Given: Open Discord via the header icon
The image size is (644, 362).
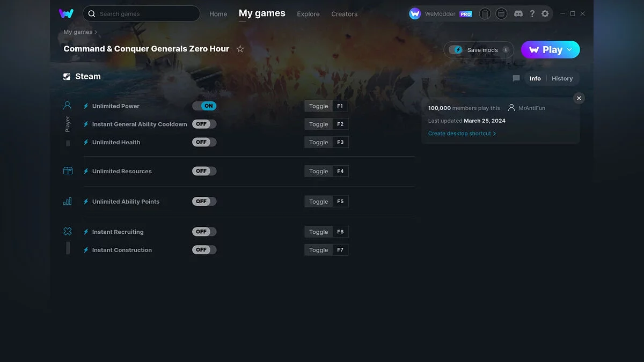Looking at the screenshot, I should (518, 14).
